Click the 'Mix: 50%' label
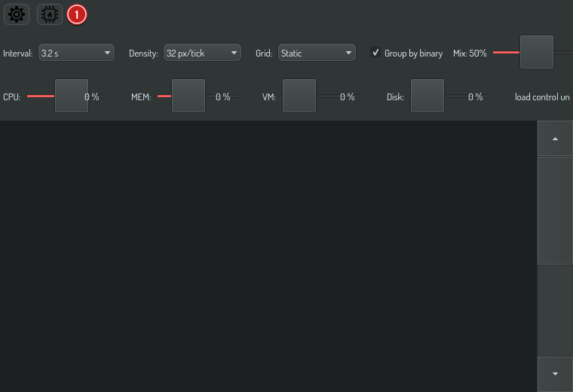Viewport: 573px width, 392px height. click(470, 54)
